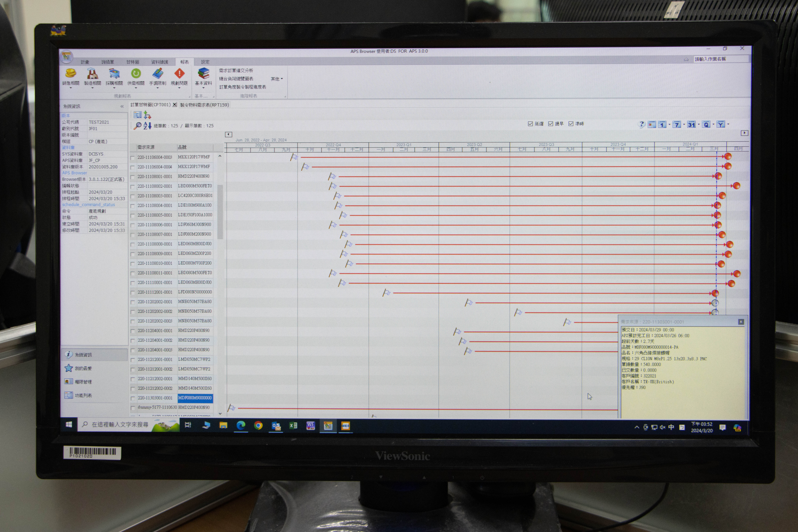Switch to the 甘特圖 ribbon tab
Screen dimensions: 798x532
click(133, 62)
